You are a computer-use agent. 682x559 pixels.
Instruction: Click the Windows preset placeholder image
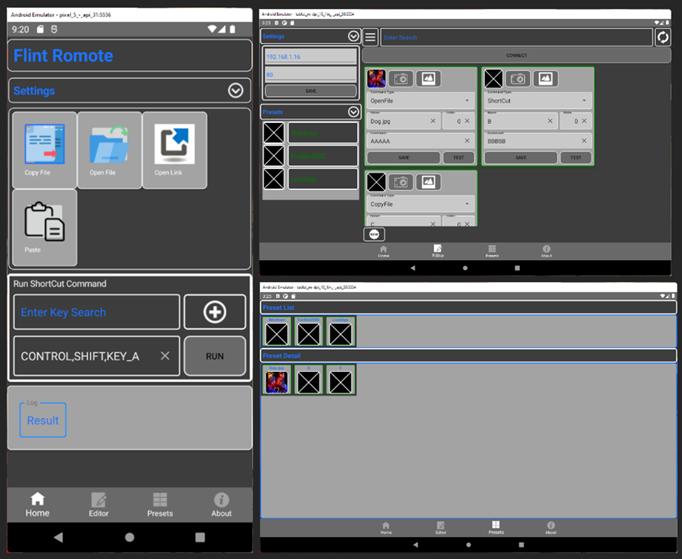point(274,133)
